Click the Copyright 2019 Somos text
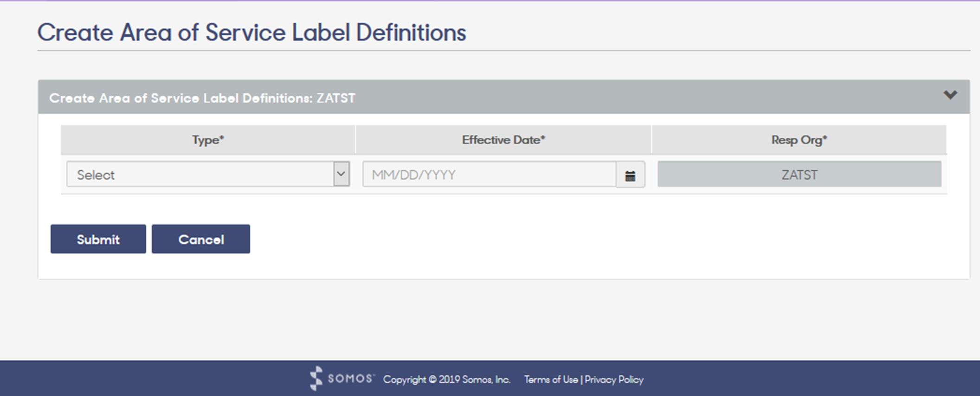The height and width of the screenshot is (396, 980). [446, 380]
